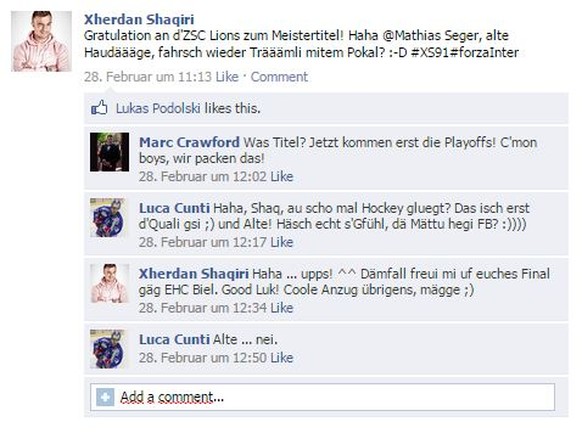Open Xherdan Shaqiri post author name link
This screenshot has height=433, width=582.
coord(139,19)
